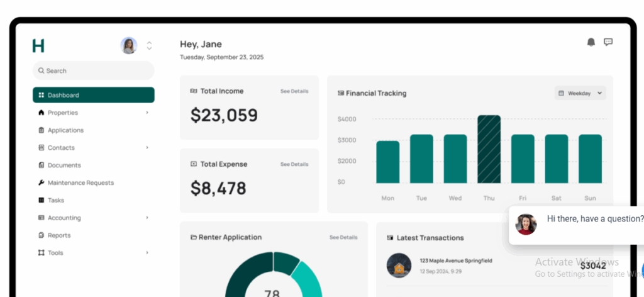The height and width of the screenshot is (297, 644).
Task: Select the Mon bar in chart
Action: [387, 162]
